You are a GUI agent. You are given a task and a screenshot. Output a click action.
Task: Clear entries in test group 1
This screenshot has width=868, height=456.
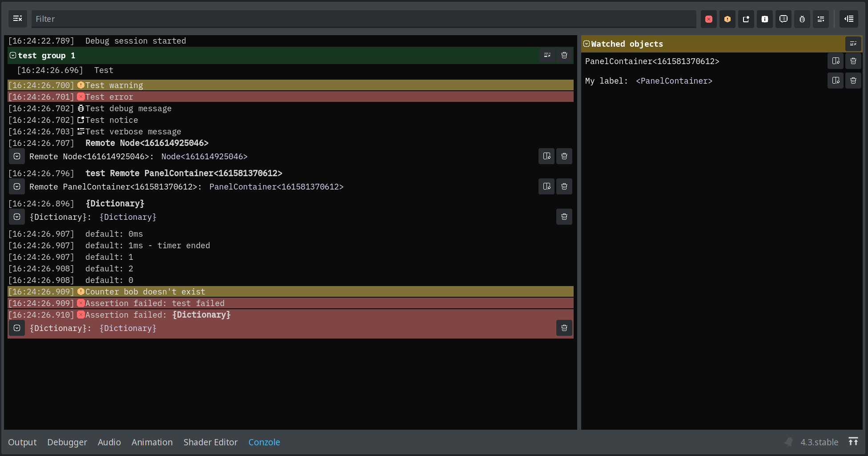547,55
